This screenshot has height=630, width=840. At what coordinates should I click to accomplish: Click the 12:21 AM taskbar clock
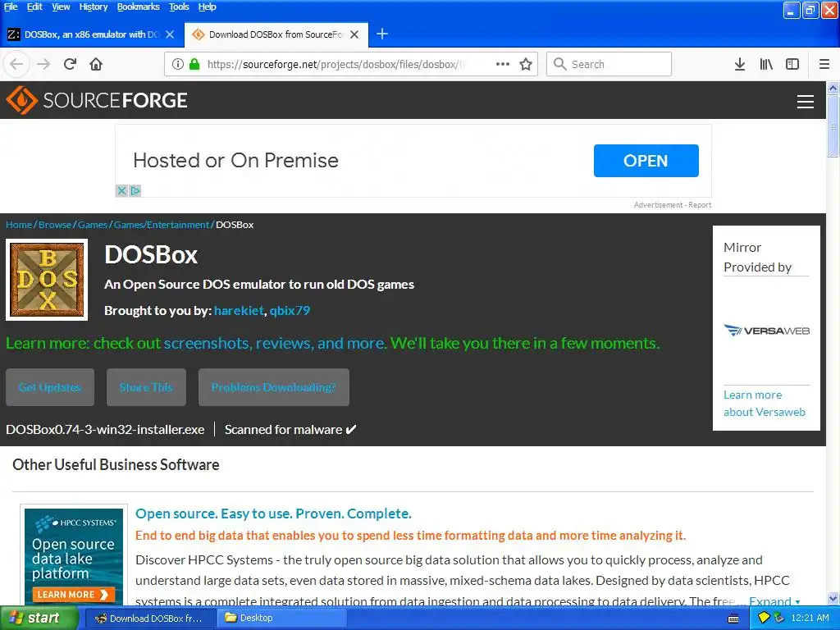810,619
